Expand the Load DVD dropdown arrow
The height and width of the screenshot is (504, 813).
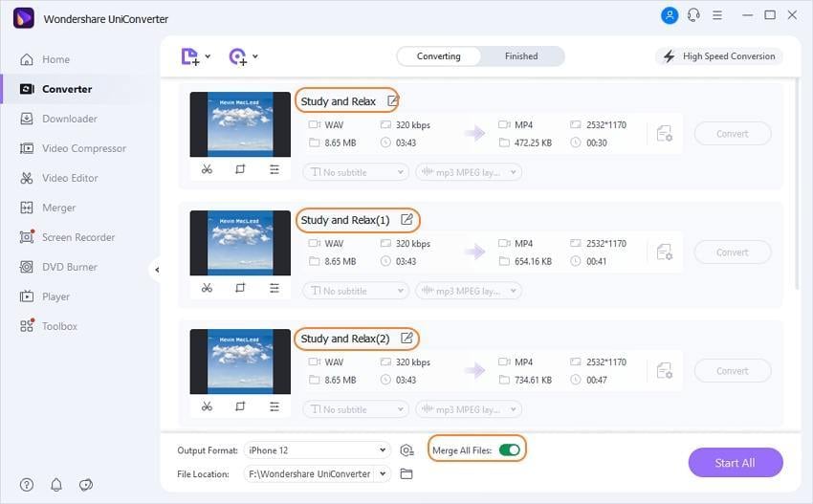pos(255,56)
